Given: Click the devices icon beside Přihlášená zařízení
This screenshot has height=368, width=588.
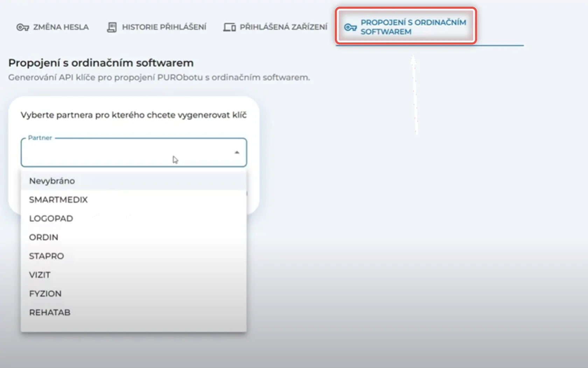Looking at the screenshot, I should click(x=229, y=27).
